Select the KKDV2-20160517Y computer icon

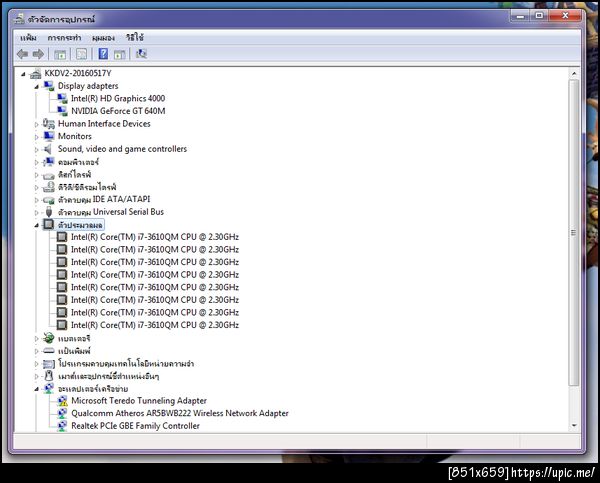pyautogui.click(x=36, y=73)
